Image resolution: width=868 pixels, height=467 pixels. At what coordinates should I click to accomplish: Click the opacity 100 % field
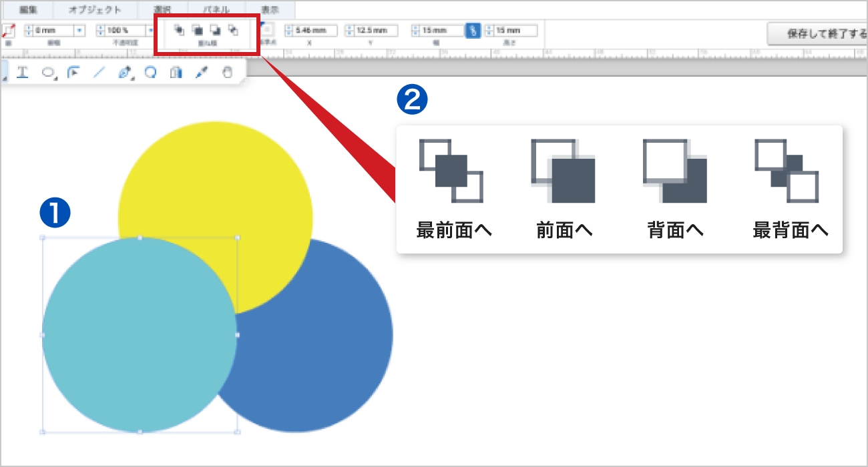click(125, 31)
